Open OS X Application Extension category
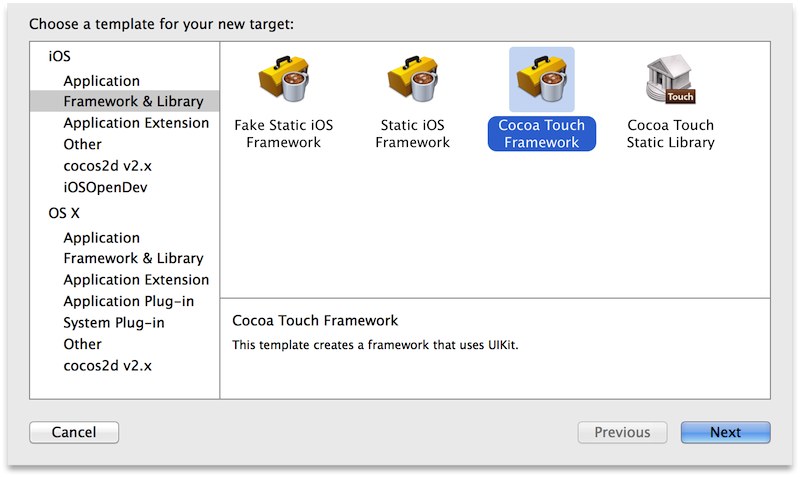The height and width of the screenshot is (477, 800). 136,280
